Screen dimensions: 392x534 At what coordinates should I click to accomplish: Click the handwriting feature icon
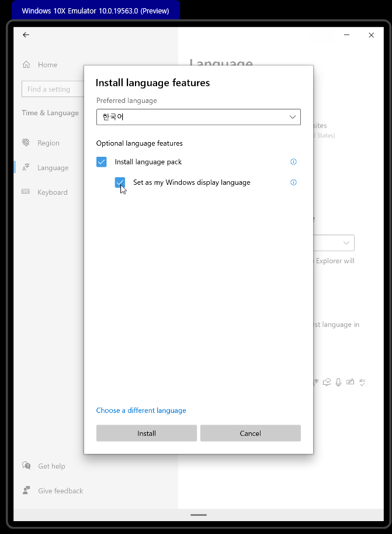[x=350, y=382]
